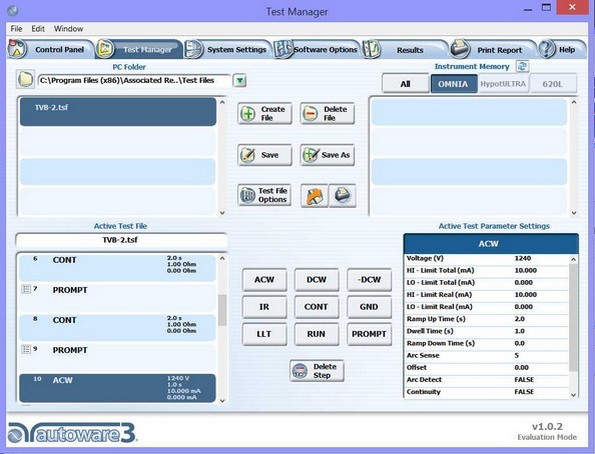Open the Window menu
595x454 pixels.
tap(68, 28)
